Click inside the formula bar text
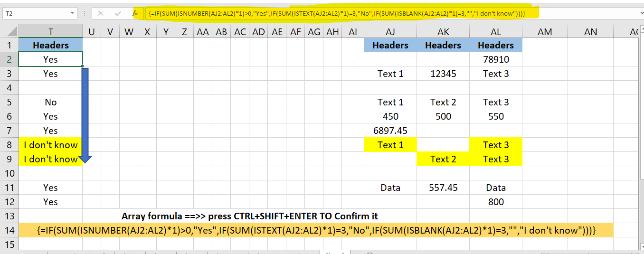The height and width of the screenshot is (254, 644). (337, 13)
